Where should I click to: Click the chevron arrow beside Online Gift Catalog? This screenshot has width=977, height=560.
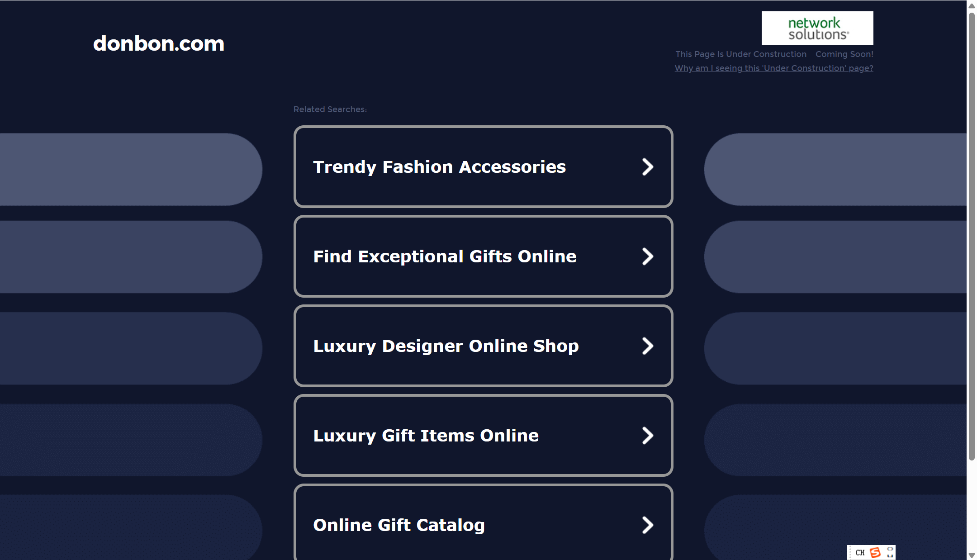click(648, 525)
